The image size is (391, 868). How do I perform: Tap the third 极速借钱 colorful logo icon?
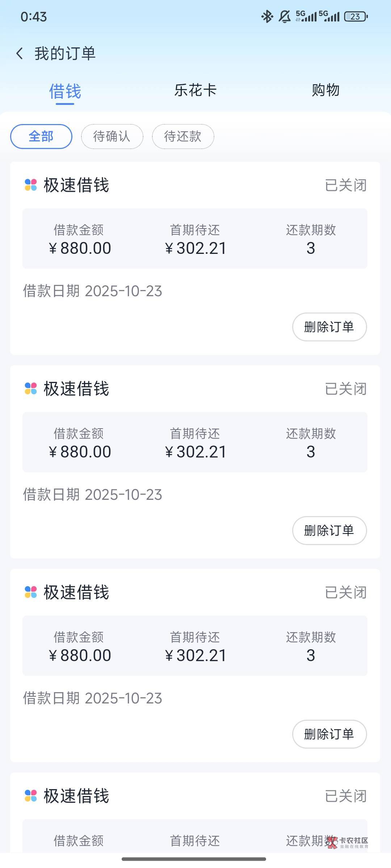tap(31, 592)
